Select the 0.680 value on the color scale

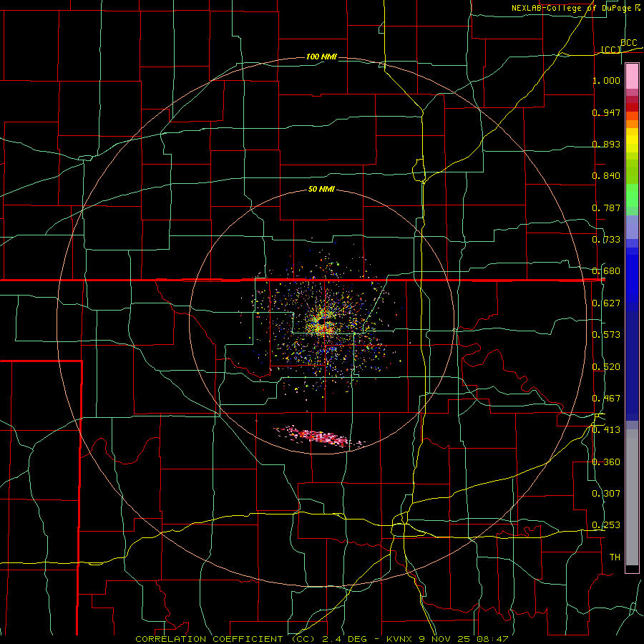click(606, 271)
